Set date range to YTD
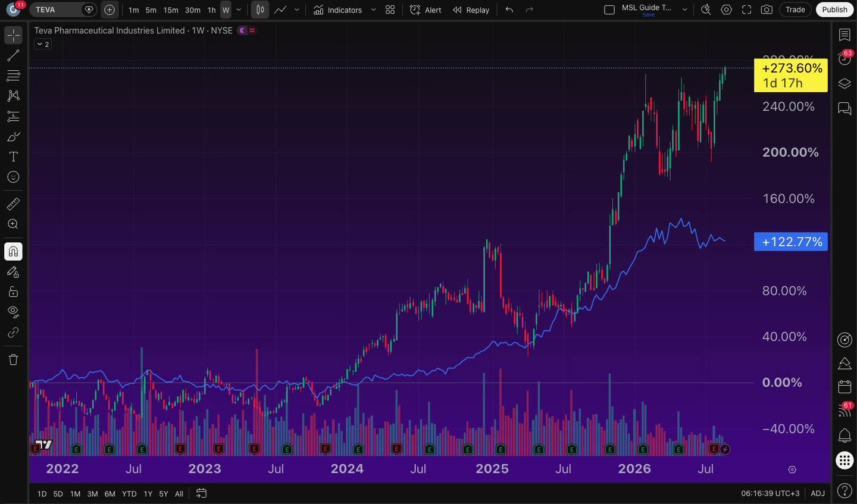This screenshot has width=857, height=504. pyautogui.click(x=129, y=494)
